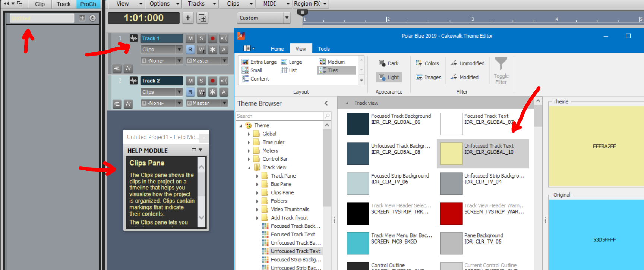The image size is (644, 270).
Task: Mute Track 1 with M button
Action: click(x=190, y=38)
